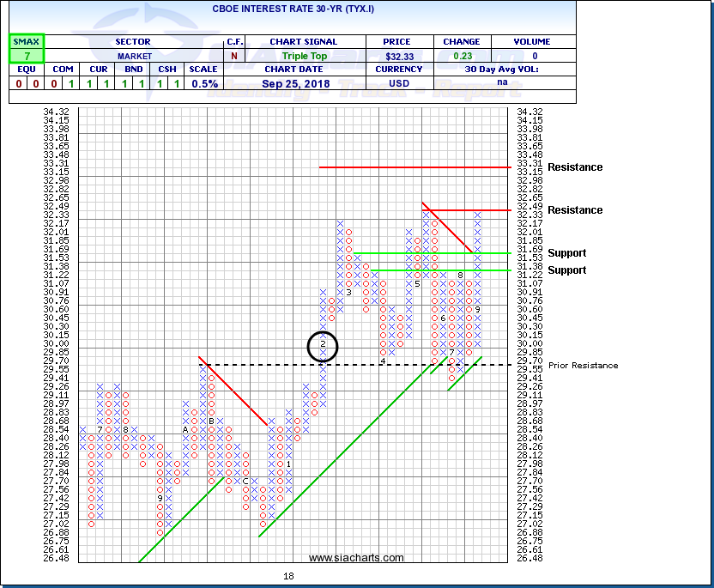Select the Triple Top chart signal
The width and height of the screenshot is (714, 588).
click(304, 55)
